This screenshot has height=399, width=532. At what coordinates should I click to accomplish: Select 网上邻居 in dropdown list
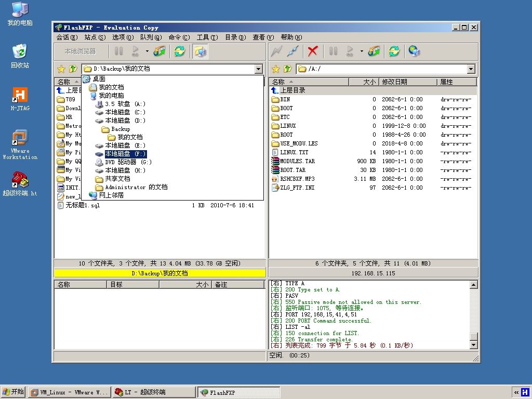[111, 195]
